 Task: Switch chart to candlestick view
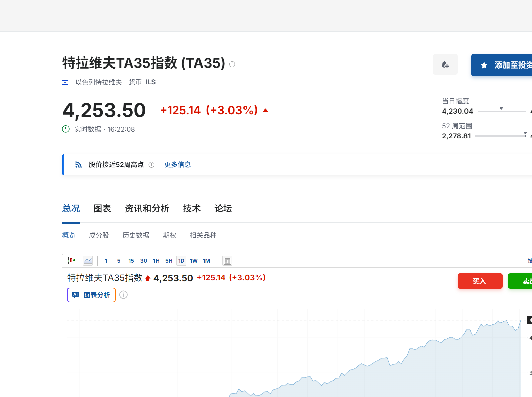(71, 261)
